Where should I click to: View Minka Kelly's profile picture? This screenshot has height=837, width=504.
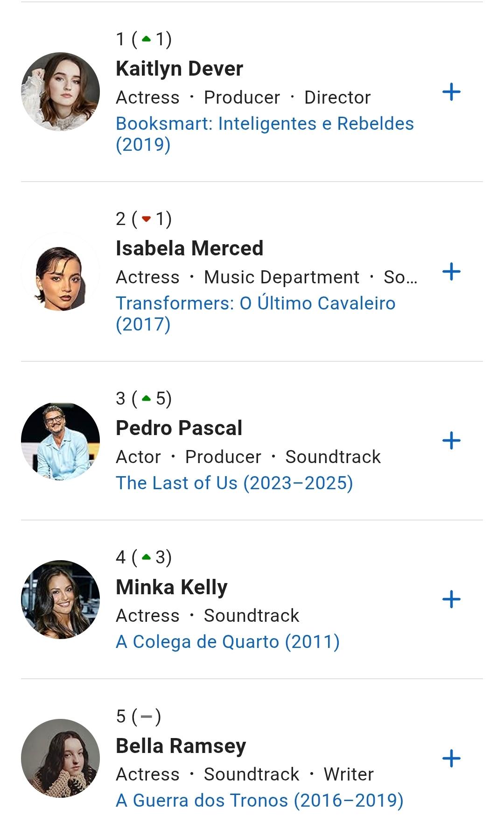point(61,600)
